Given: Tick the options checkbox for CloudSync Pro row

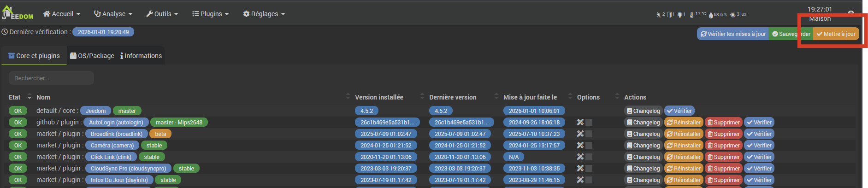Looking at the screenshot, I should 589,169.
